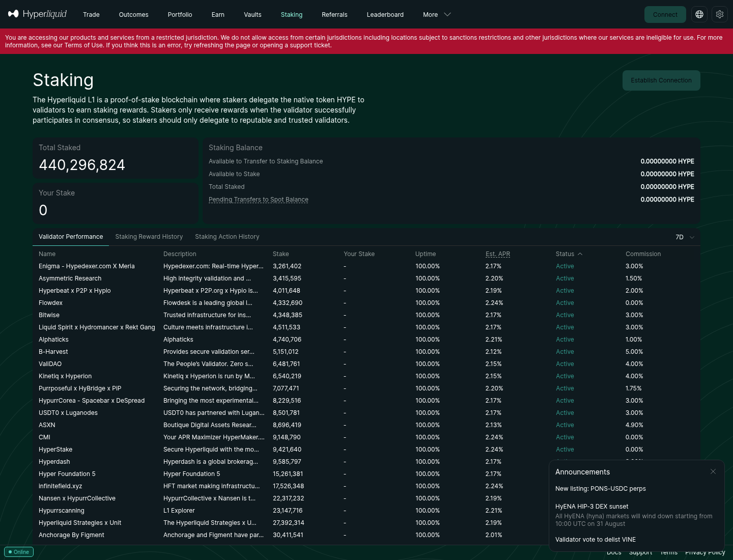
Task: Click the Kinetiq x Hyperion validator
Action: 65,376
